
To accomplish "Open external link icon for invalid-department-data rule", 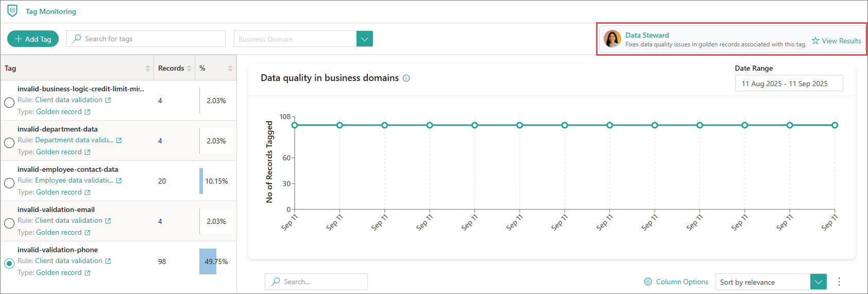I will (119, 140).
